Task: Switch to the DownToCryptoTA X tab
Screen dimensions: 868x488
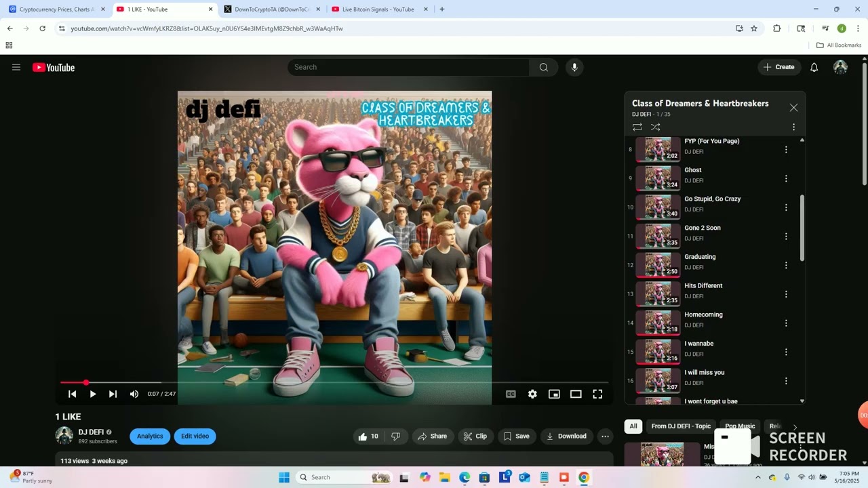Action: [272, 9]
